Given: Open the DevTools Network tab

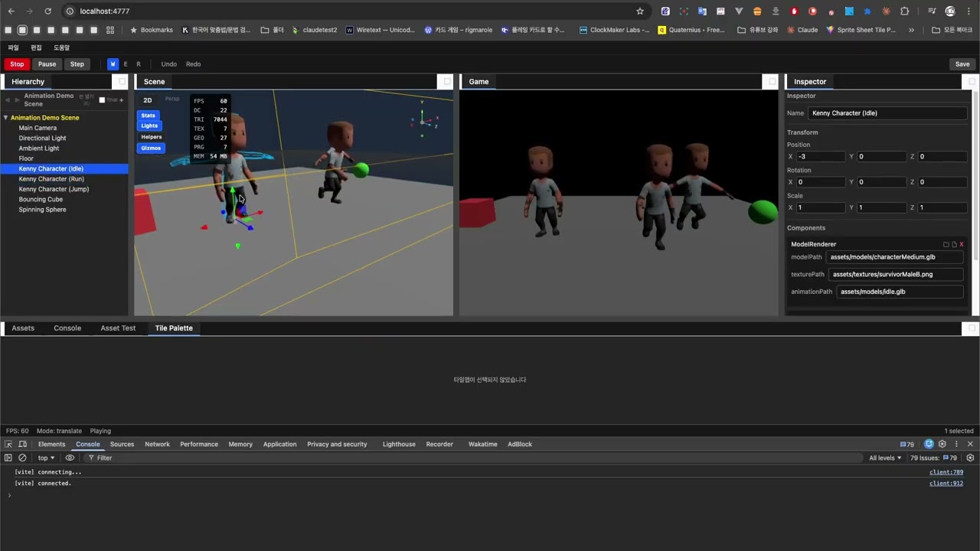Looking at the screenshot, I should tap(157, 444).
